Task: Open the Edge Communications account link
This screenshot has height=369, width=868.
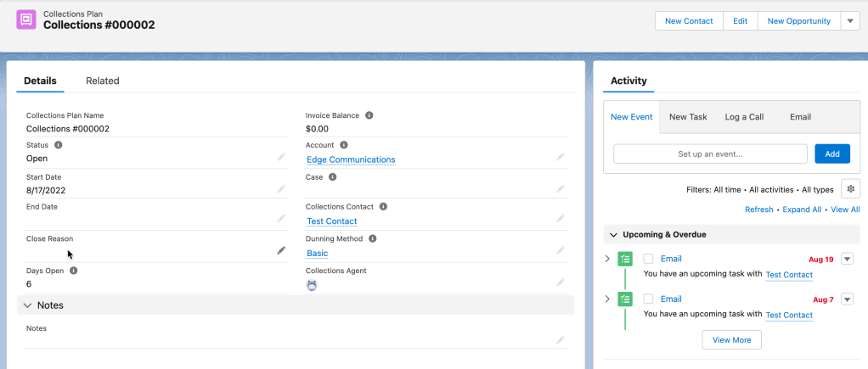Action: pyautogui.click(x=351, y=159)
